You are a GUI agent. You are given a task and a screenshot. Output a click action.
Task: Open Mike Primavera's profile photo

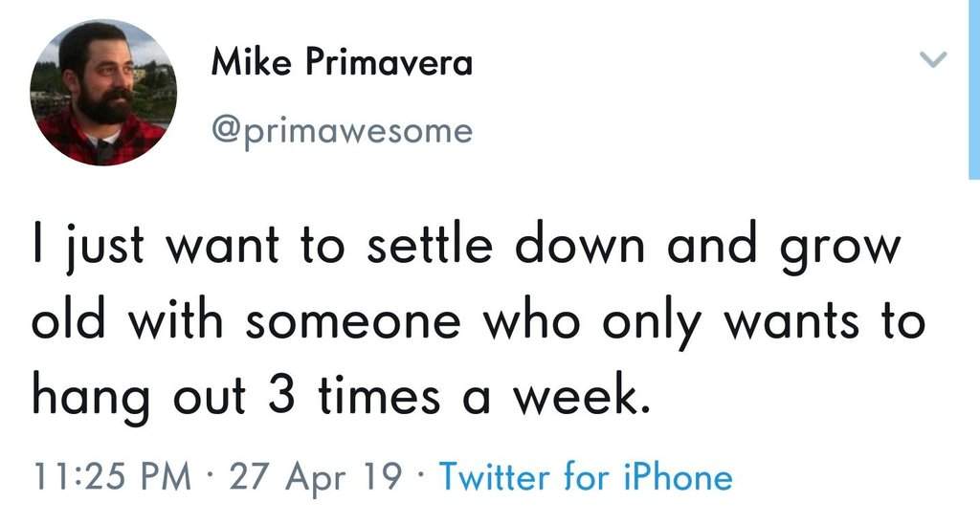[x=103, y=93]
